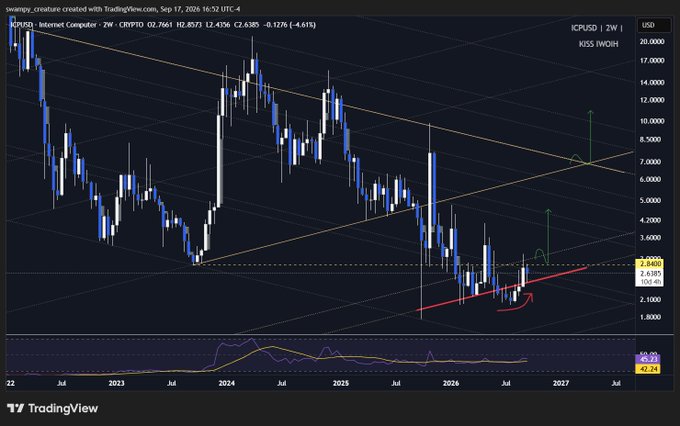The image size is (680, 426).
Task: Click the 12.0000 price axis label
Action: [x=652, y=100]
